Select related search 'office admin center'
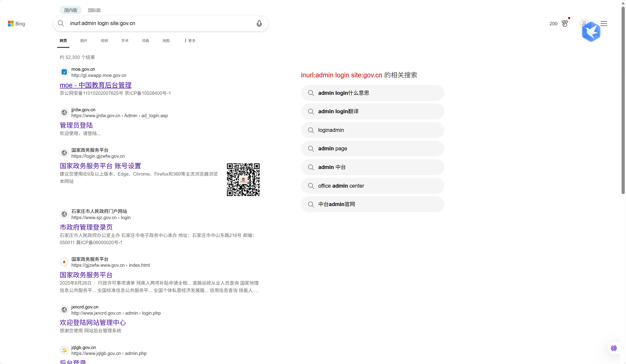This screenshot has height=364, width=626. (372, 186)
